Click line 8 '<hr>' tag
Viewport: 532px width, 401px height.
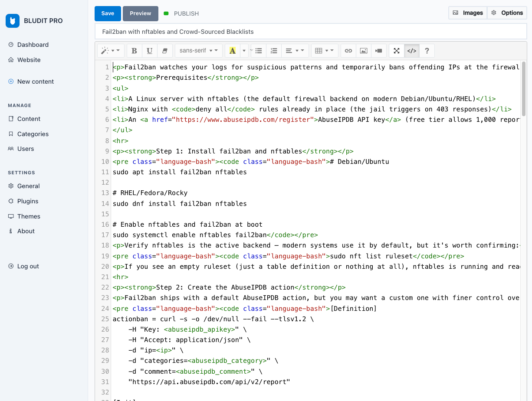[121, 141]
